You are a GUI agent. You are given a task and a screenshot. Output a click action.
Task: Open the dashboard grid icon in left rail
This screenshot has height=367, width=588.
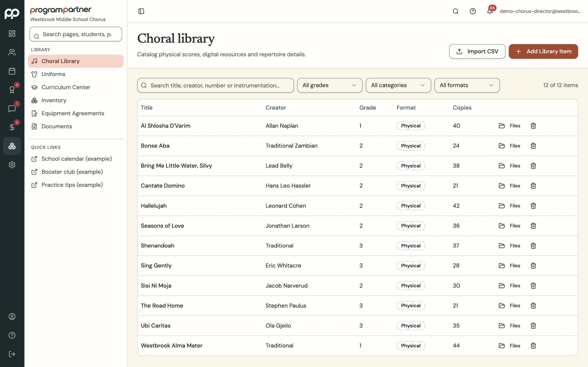12,34
